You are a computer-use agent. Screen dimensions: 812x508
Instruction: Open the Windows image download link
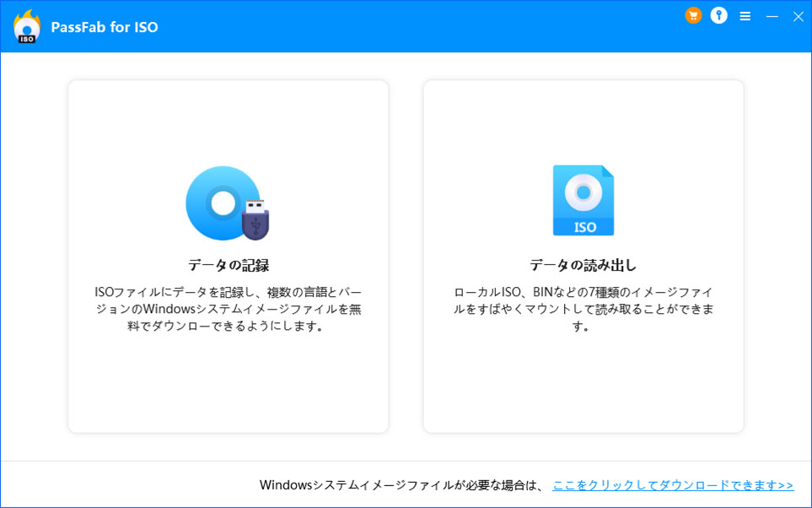coord(673,484)
